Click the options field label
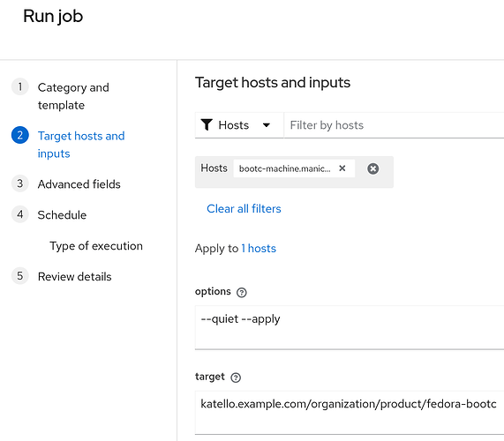504x441 pixels. [x=213, y=291]
